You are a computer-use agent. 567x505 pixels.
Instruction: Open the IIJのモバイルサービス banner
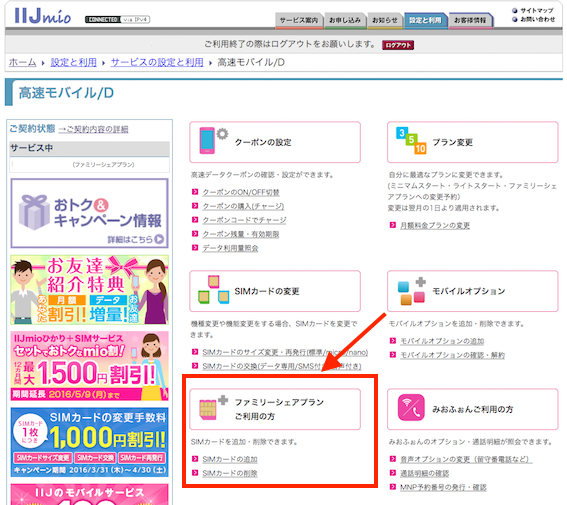pos(89,494)
